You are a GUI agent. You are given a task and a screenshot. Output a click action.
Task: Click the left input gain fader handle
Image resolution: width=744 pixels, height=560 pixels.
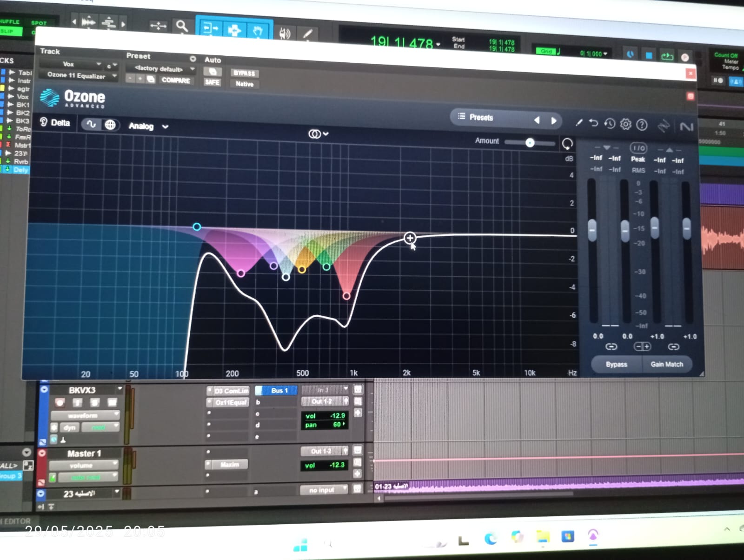click(x=592, y=229)
